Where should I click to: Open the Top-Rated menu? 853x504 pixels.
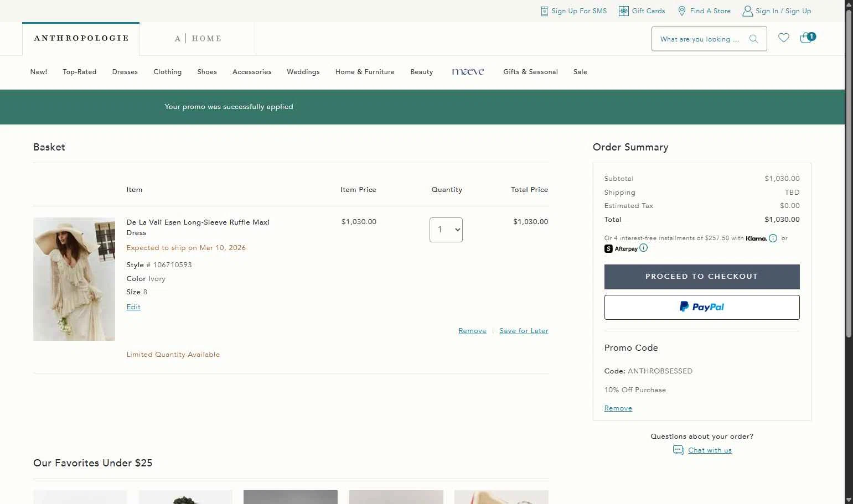(80, 72)
